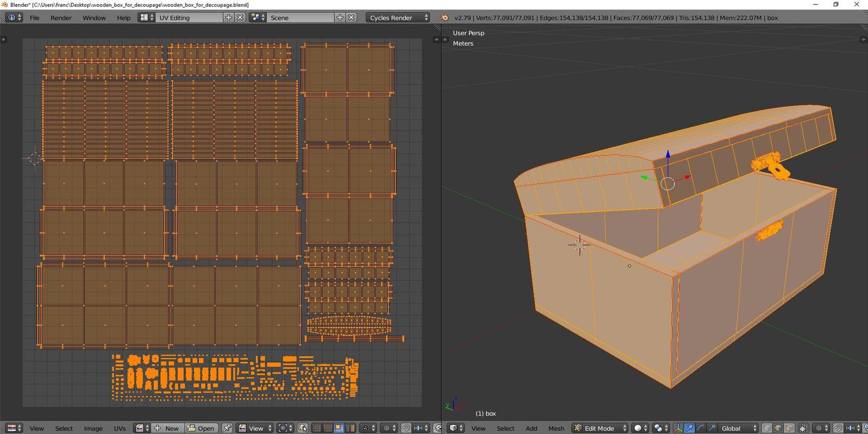Viewport: 868px width, 434px height.
Task: Select translate manipulator arrow icon
Action: coord(689,428)
